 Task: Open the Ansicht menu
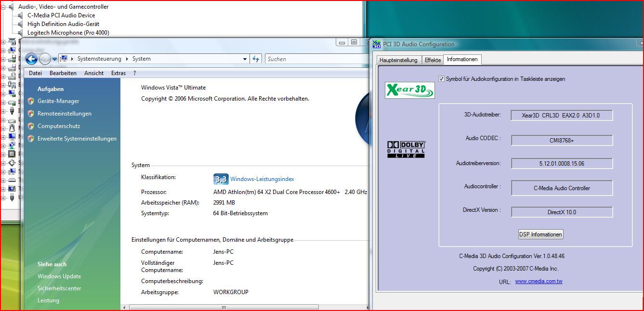coord(94,73)
